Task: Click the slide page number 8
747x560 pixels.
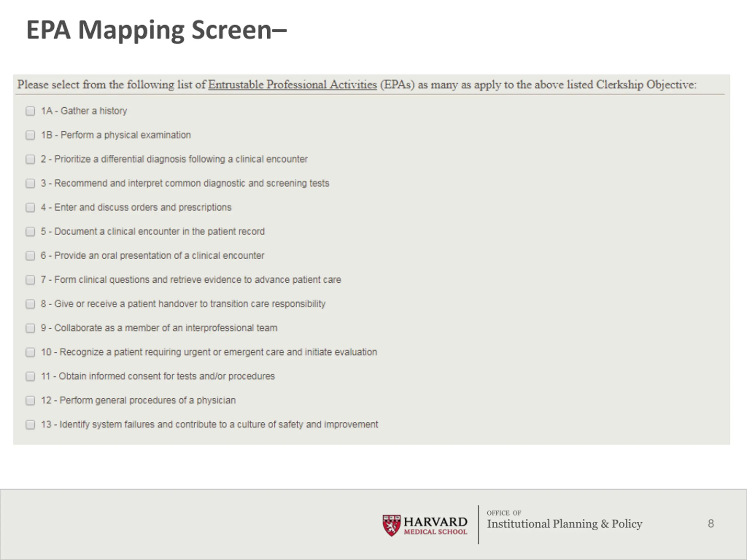Action: coord(711,524)
